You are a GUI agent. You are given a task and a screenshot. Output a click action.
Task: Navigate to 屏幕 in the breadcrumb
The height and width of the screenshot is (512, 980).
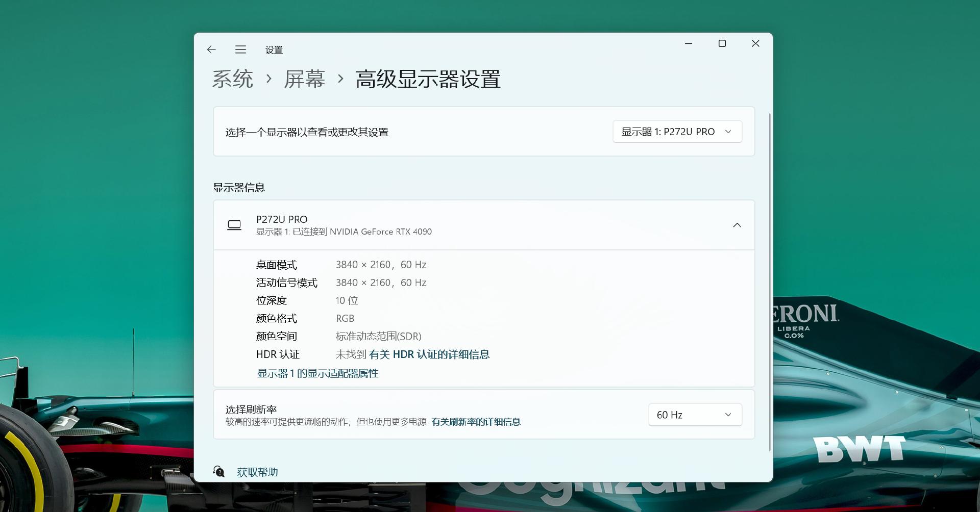click(305, 79)
